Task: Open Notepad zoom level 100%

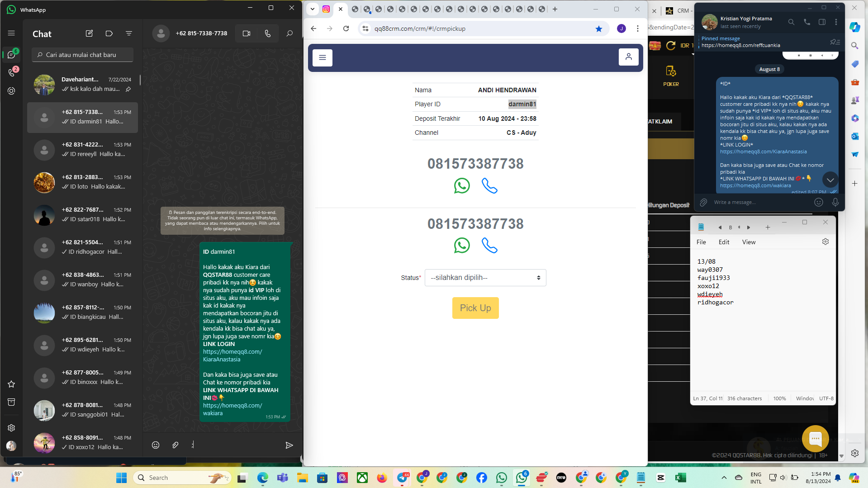Action: pyautogui.click(x=779, y=398)
